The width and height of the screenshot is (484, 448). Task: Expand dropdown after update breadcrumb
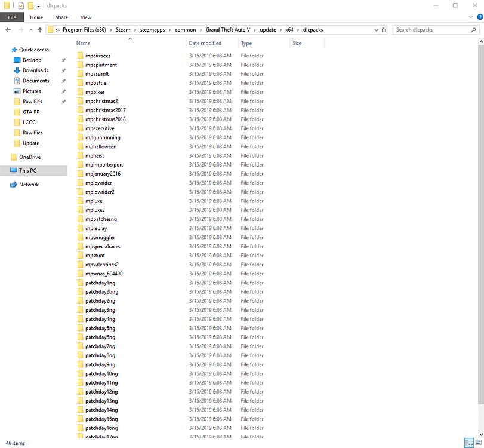280,30
